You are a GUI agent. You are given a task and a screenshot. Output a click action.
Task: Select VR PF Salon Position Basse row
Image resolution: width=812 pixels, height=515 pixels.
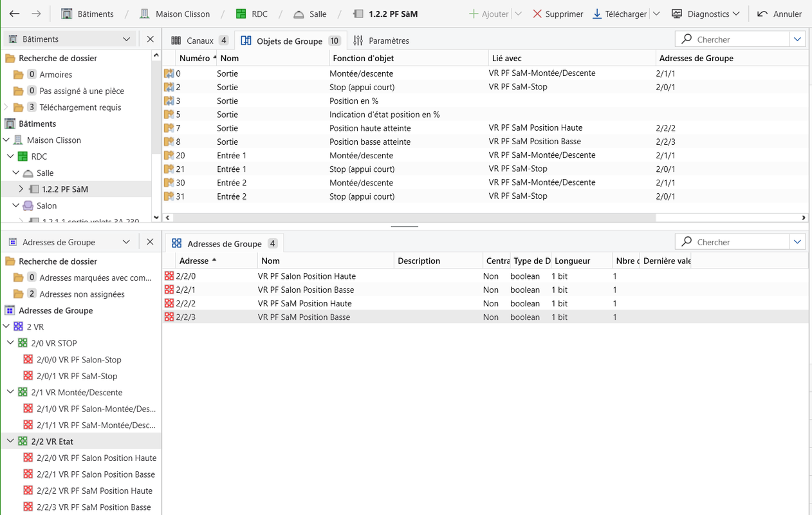pyautogui.click(x=485, y=290)
